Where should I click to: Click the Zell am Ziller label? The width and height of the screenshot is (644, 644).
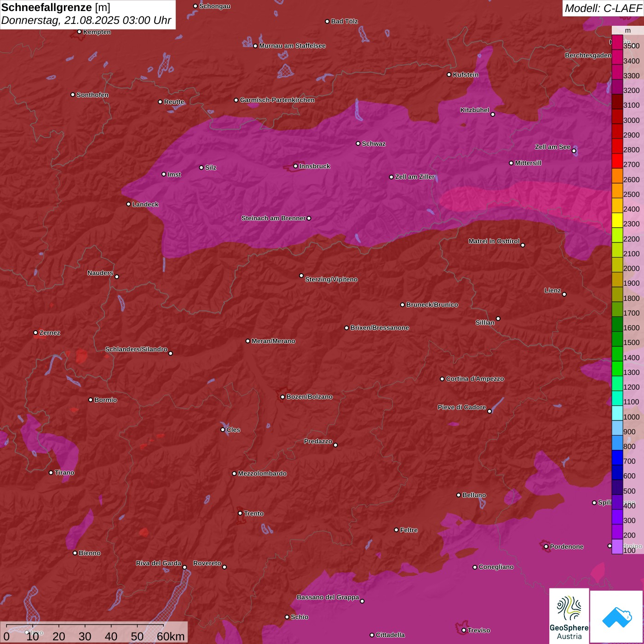click(x=415, y=177)
